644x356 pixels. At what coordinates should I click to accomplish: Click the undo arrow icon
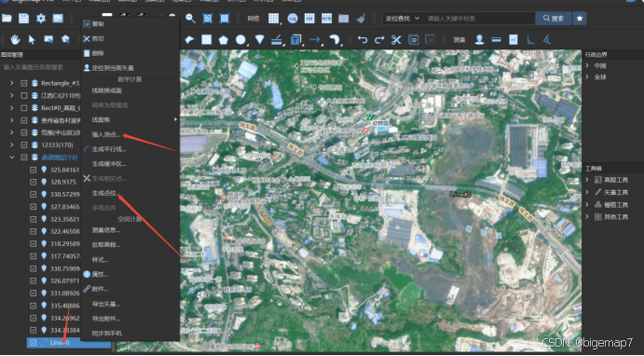tap(363, 39)
